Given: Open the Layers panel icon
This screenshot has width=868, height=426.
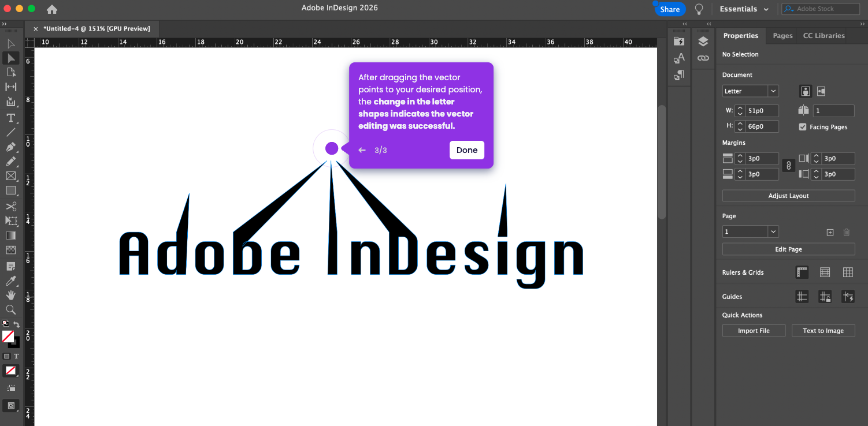Looking at the screenshot, I should (703, 42).
